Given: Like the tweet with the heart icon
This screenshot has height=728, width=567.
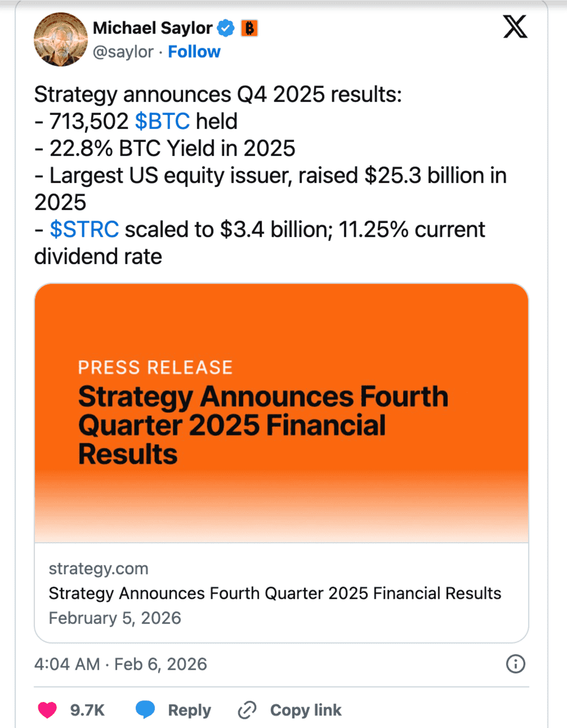Looking at the screenshot, I should [47, 710].
